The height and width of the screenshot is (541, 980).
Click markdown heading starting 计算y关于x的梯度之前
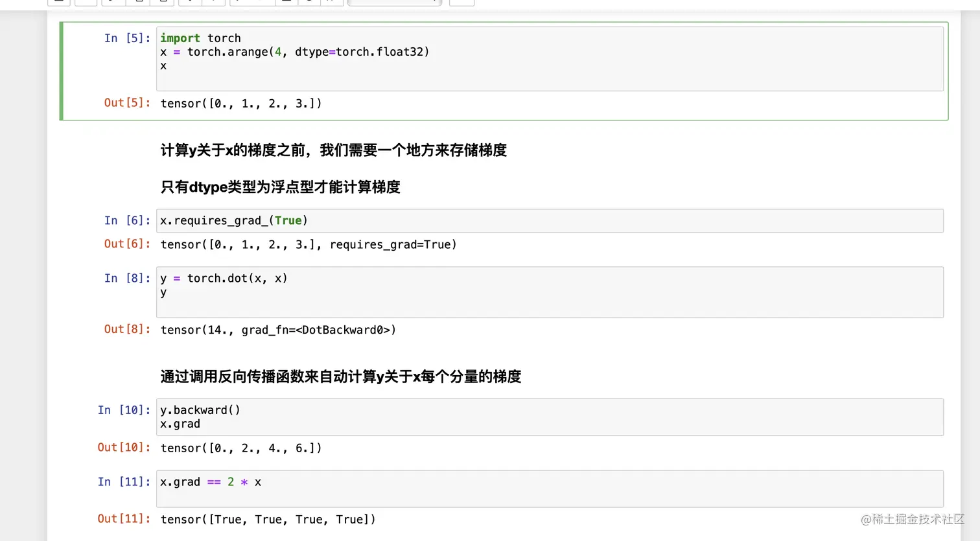[334, 150]
